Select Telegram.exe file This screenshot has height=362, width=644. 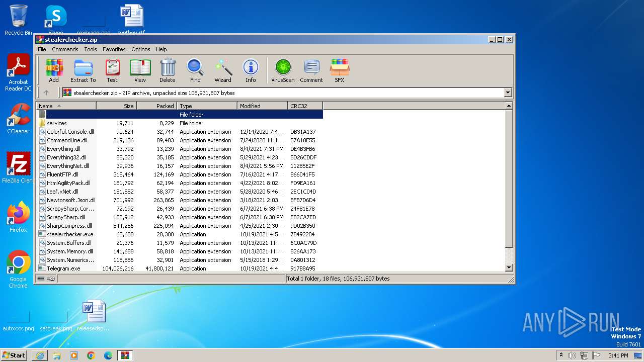pos(179,268)
